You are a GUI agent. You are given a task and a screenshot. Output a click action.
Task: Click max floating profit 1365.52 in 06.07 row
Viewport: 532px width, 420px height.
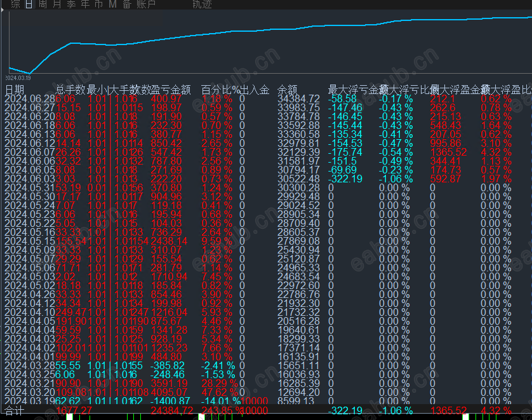coord(449,152)
